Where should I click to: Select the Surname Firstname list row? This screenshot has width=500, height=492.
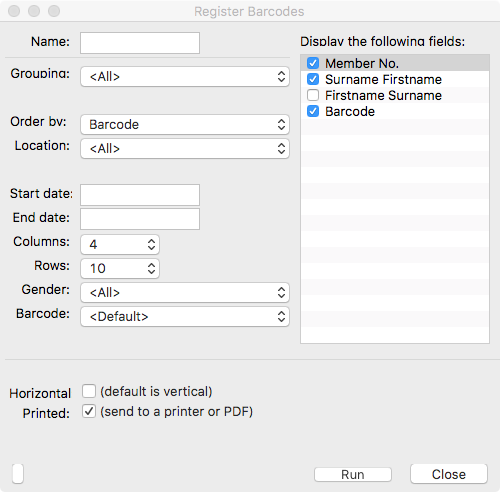coord(395,79)
